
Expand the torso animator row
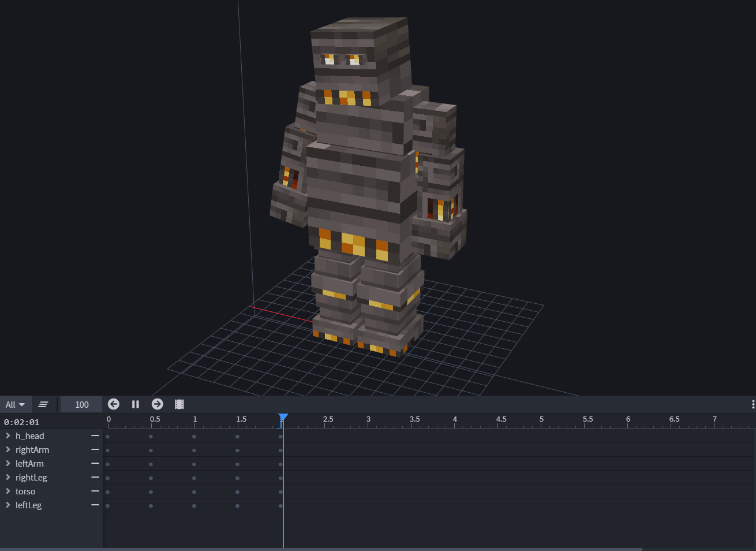pyautogui.click(x=8, y=491)
